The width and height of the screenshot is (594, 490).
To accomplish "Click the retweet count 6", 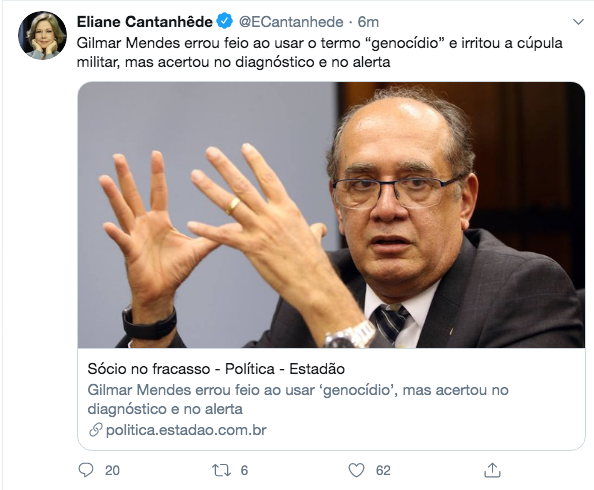I will coord(244,471).
